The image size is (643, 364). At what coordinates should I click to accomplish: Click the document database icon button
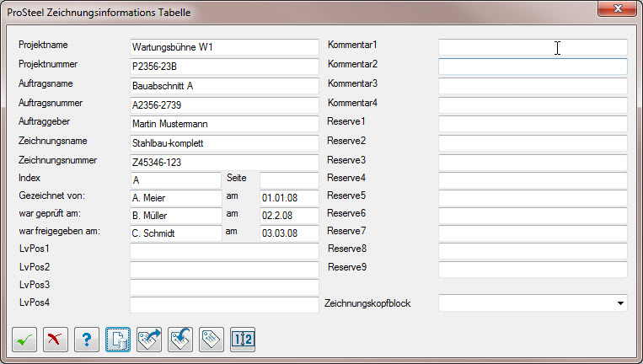click(x=118, y=340)
